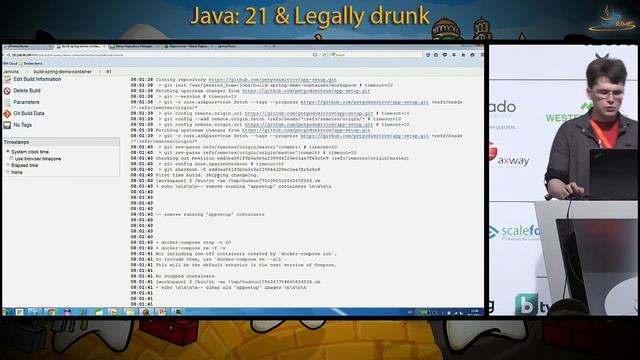Open the No Tags link text
Viewport: 640px width, 360px height.
pos(22,125)
